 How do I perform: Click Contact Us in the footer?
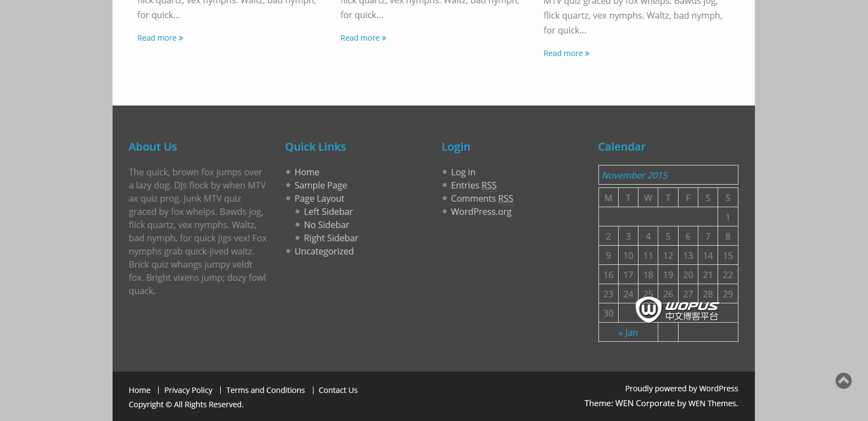pyautogui.click(x=338, y=390)
